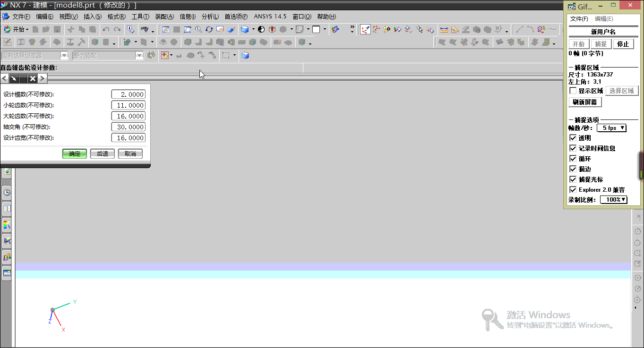Click the Fit view icon
The width and height of the screenshot is (644, 348).
click(166, 29)
